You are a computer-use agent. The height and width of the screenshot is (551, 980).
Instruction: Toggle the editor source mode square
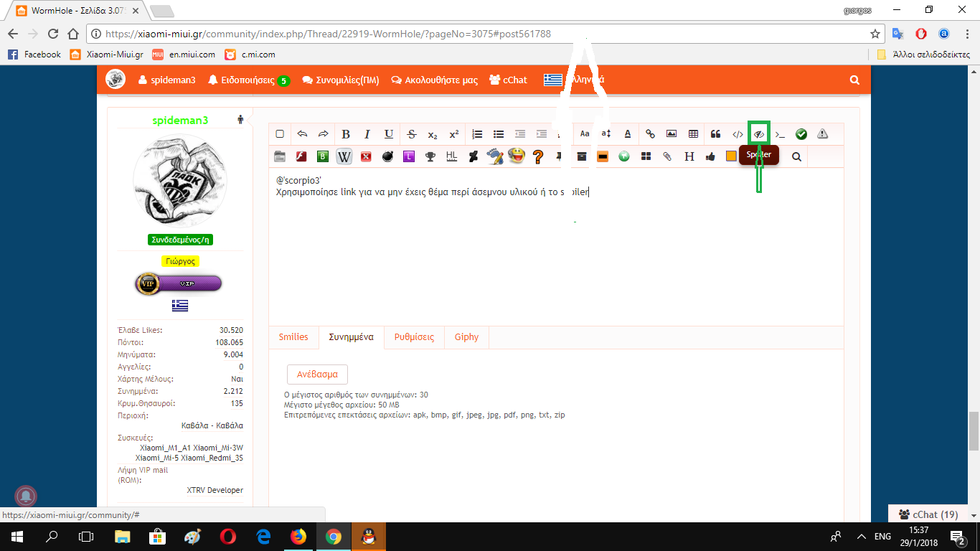point(280,134)
